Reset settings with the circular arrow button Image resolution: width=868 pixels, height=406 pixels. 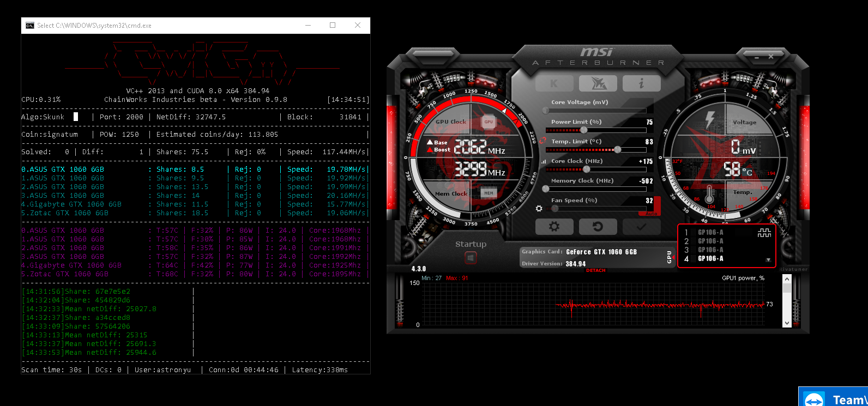(598, 227)
